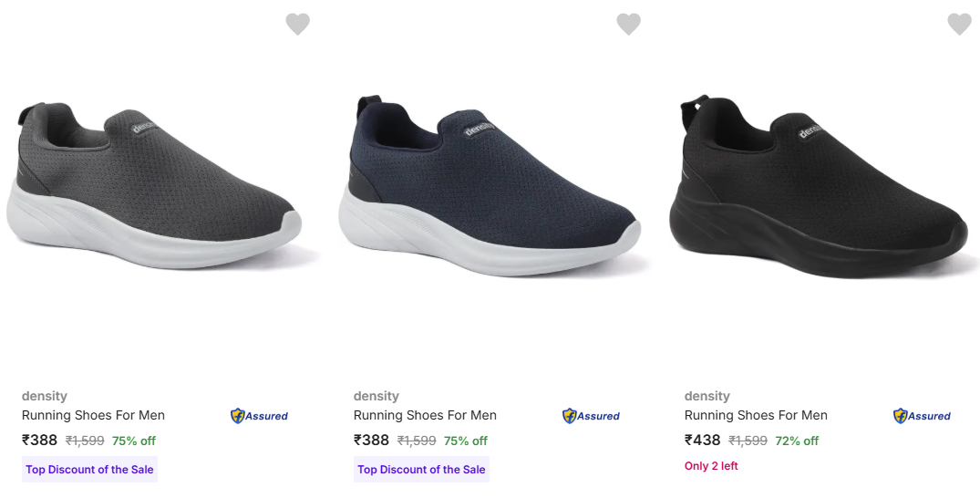The image size is (980, 498).
Task: Add the black shoe to wishlist
Action: 959,25
